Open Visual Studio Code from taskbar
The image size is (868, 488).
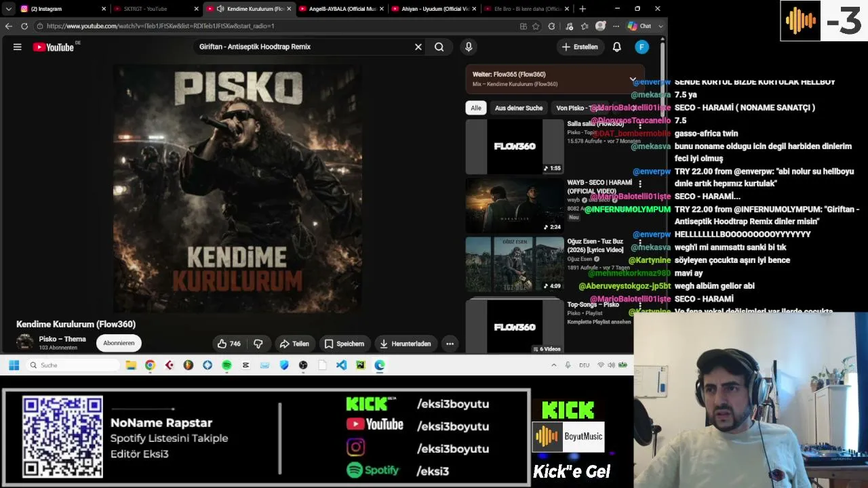pyautogui.click(x=341, y=365)
